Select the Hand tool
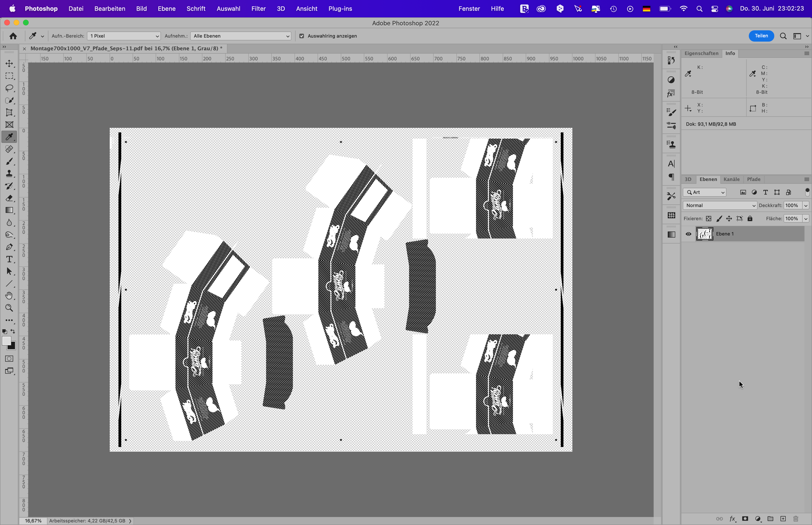Viewport: 812px width, 525px height. point(9,296)
